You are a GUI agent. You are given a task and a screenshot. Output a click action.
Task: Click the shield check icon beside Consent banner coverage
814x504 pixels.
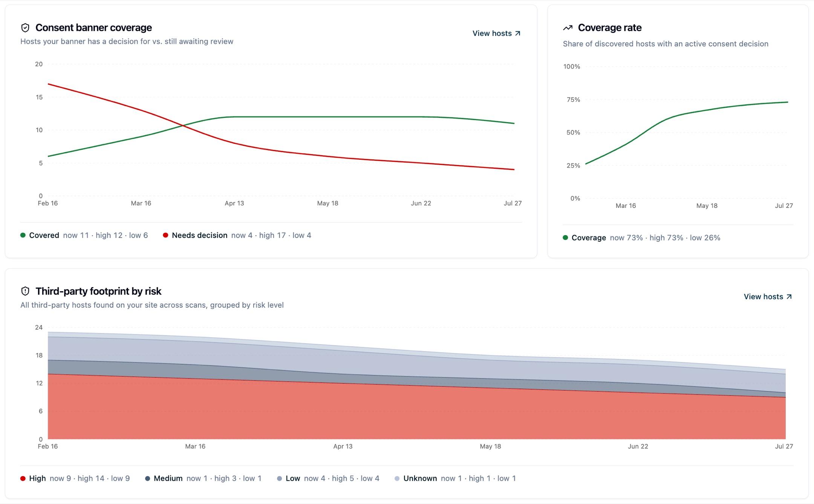point(25,28)
